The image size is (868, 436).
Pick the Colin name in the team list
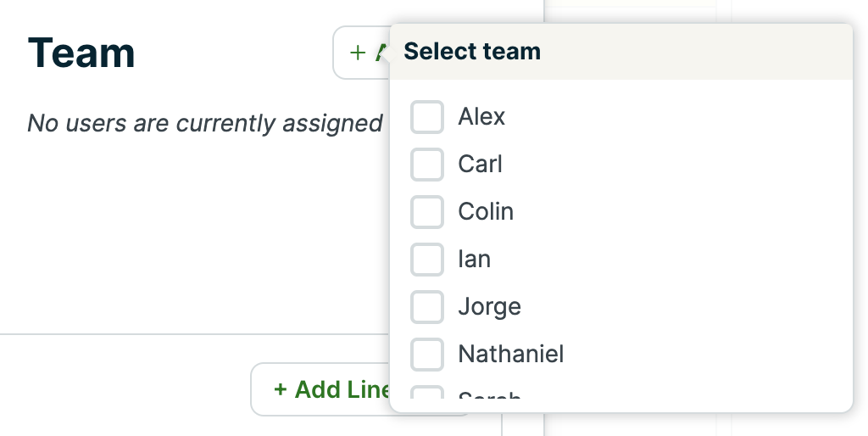(x=486, y=212)
